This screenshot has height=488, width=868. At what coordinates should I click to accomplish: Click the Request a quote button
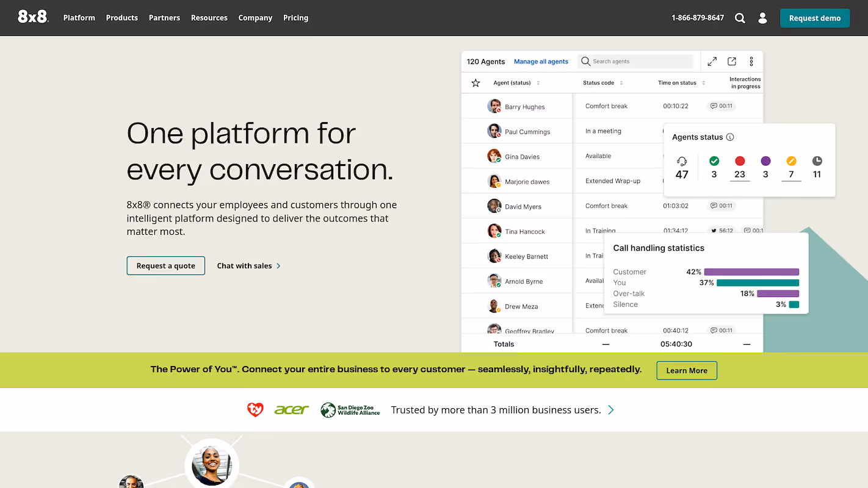pyautogui.click(x=166, y=266)
